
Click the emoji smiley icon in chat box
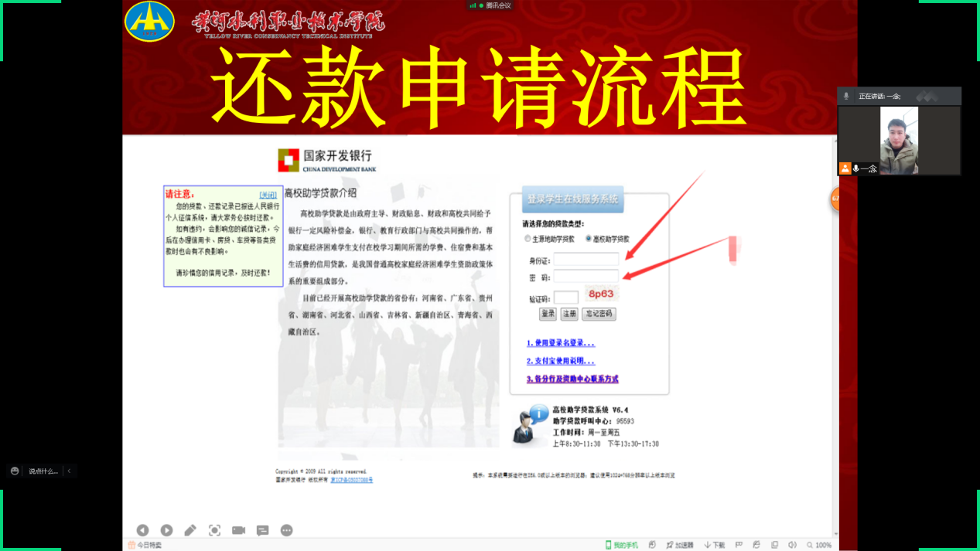click(x=15, y=471)
